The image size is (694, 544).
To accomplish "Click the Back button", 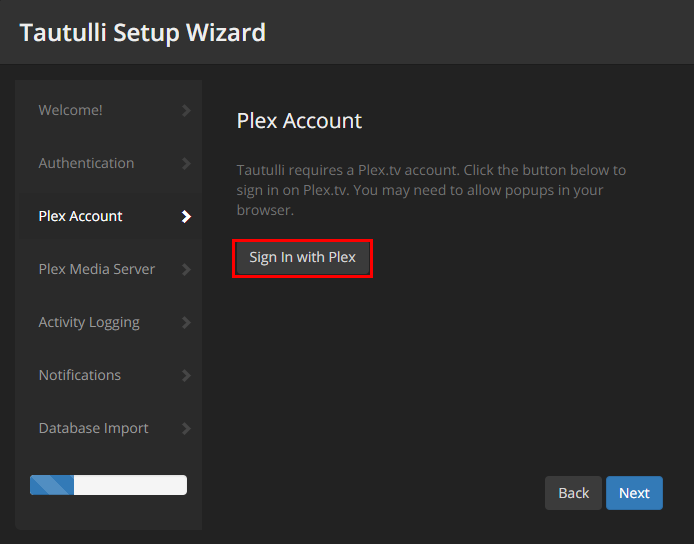I will point(573,493).
